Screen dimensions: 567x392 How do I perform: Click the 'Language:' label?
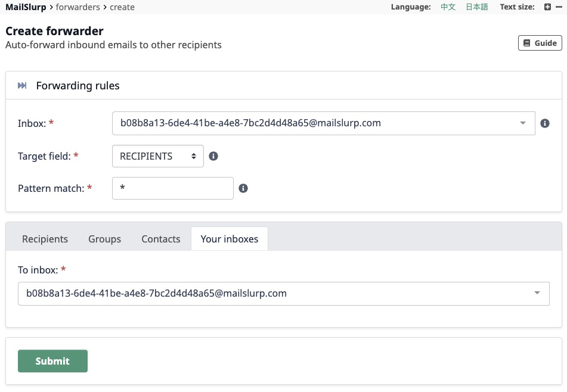click(x=411, y=7)
